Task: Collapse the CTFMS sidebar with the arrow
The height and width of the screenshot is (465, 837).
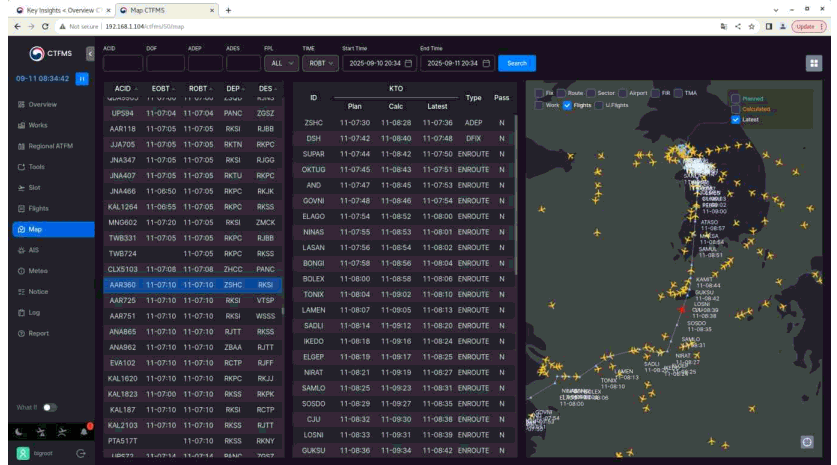Action: pyautogui.click(x=90, y=53)
